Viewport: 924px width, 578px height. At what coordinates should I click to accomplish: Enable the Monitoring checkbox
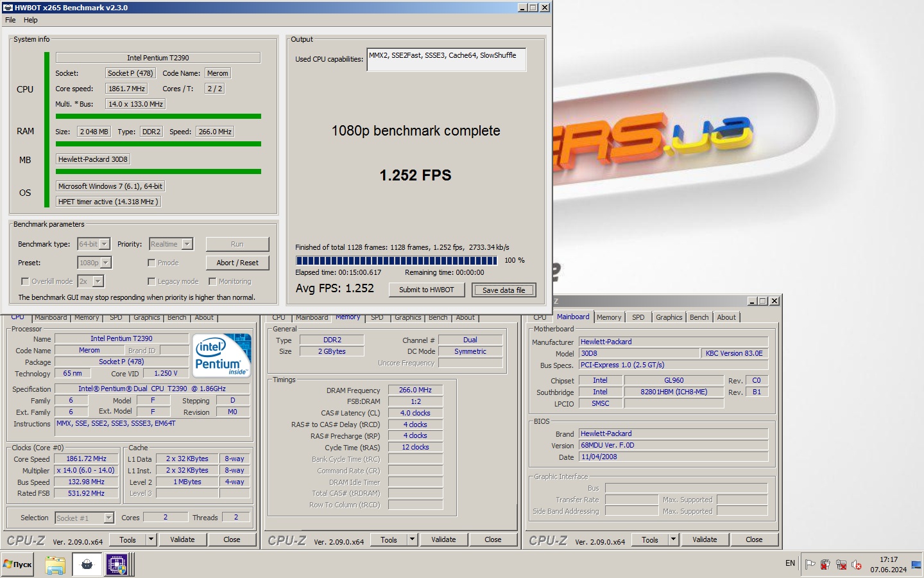[212, 281]
